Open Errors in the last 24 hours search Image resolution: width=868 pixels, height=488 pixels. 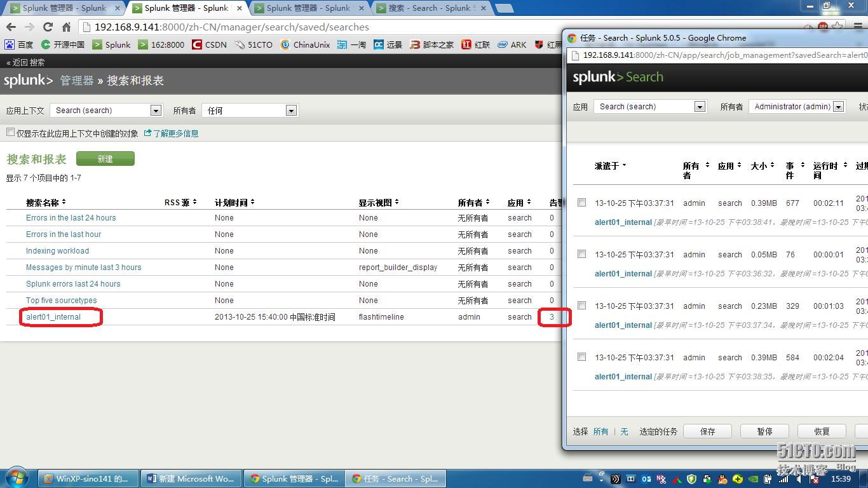tap(71, 217)
